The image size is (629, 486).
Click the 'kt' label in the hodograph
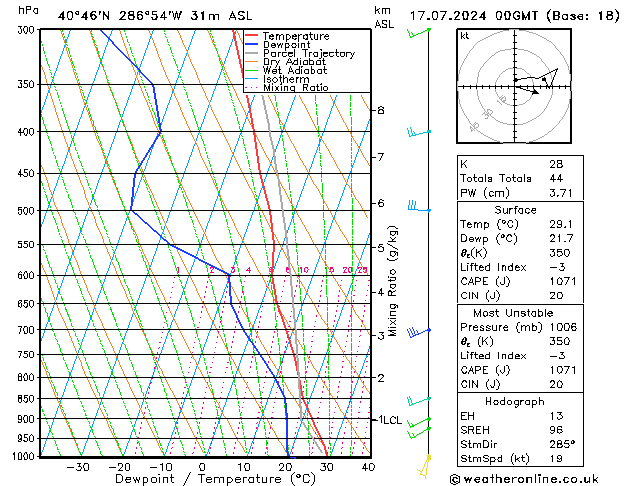point(465,36)
